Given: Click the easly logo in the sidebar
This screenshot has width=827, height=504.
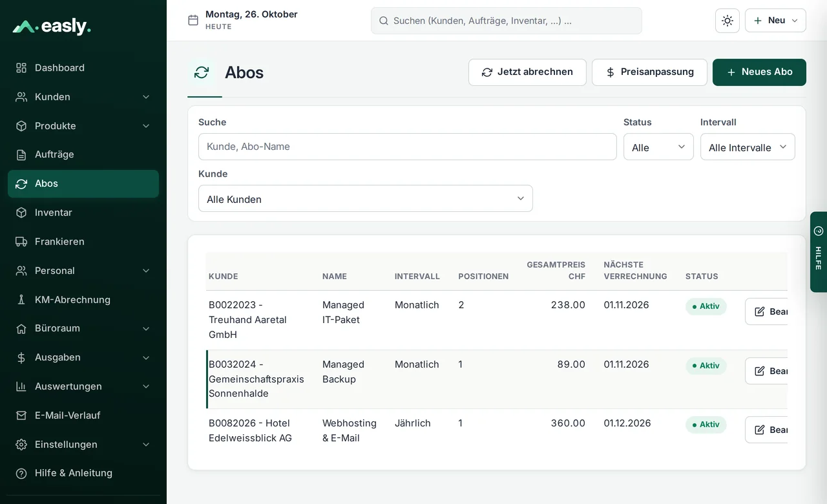Looking at the screenshot, I should pyautogui.click(x=52, y=26).
